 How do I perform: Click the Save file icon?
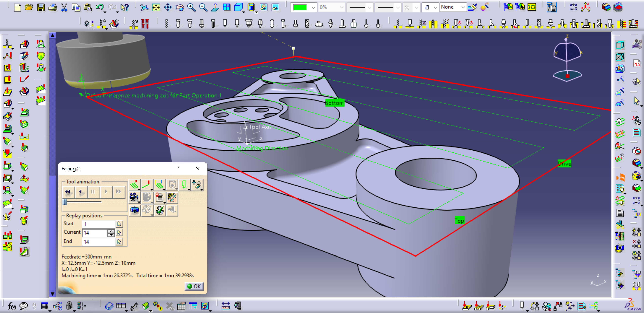[41, 7]
